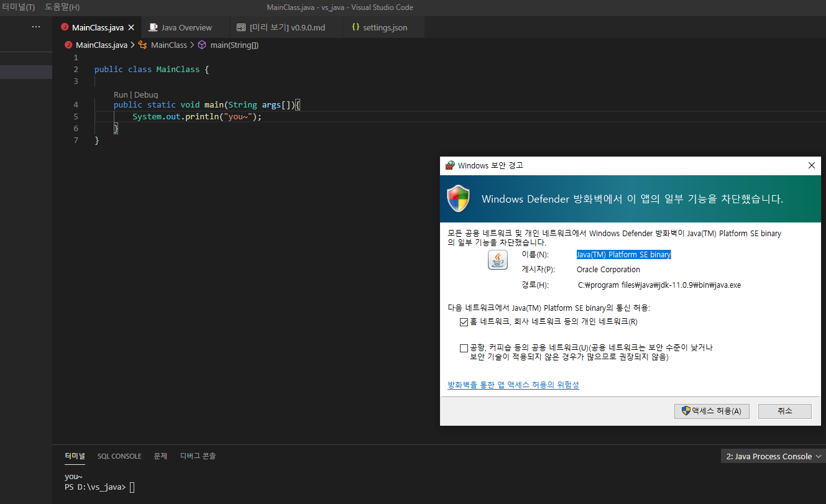
Task: Click the red error icon on MainClass.java tab
Action: [65, 27]
